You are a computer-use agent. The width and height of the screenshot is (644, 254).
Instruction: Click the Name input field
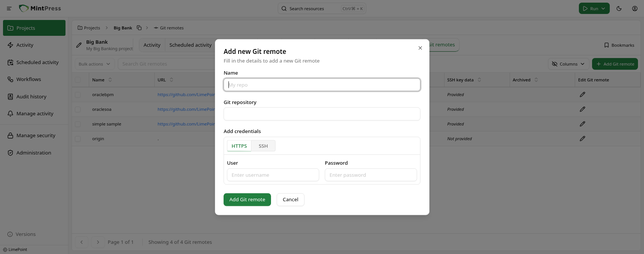click(322, 85)
